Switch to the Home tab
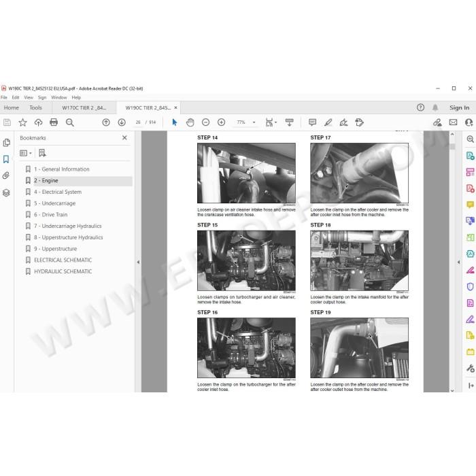Image resolution: width=476 pixels, height=476 pixels. pos(12,107)
